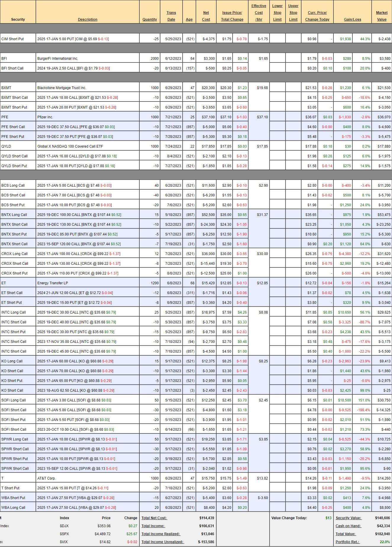Sort by the Quantity column header
The image size is (392, 547).
150,20
